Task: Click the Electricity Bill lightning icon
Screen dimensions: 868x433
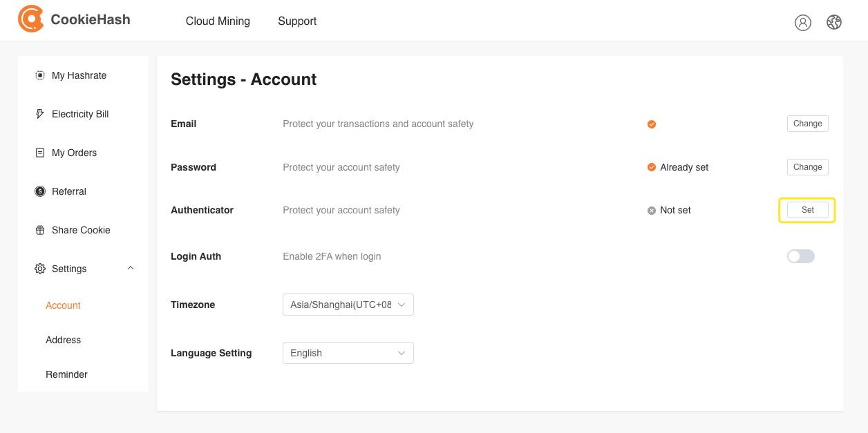Action: pos(40,114)
